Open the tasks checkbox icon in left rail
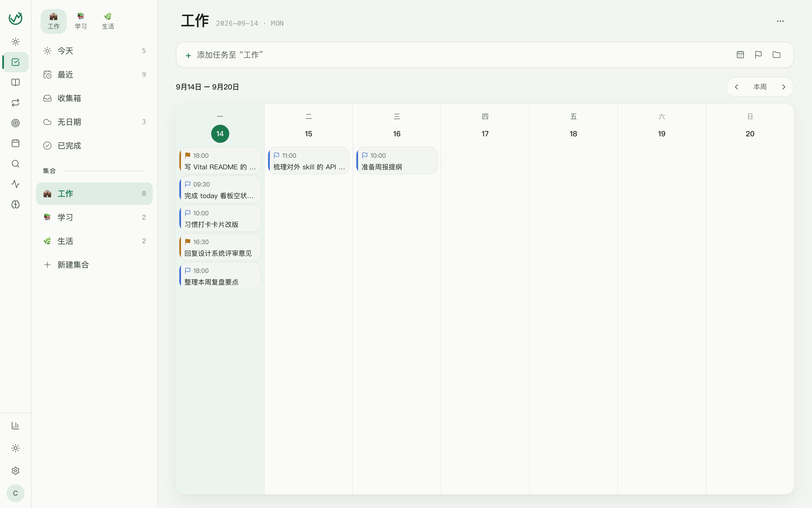 tap(16, 62)
